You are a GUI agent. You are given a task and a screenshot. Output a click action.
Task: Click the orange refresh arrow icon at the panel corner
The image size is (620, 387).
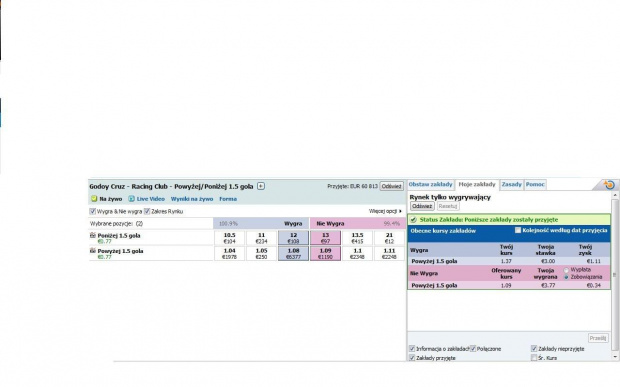[x=609, y=185]
